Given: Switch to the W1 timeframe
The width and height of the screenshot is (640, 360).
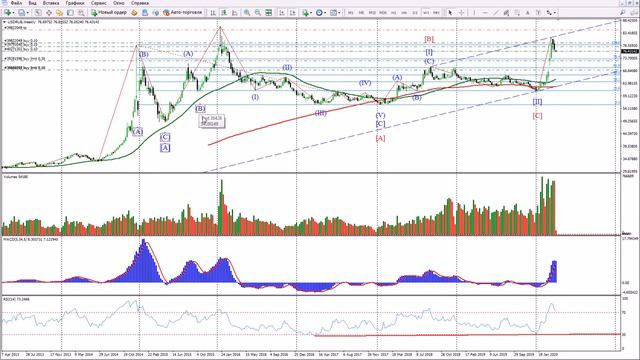Looking at the screenshot, I should point(426,13).
